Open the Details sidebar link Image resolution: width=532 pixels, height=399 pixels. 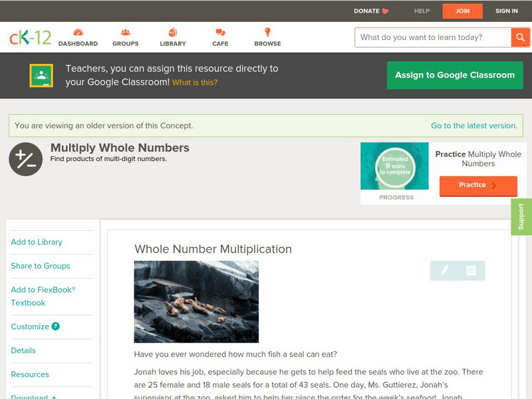click(23, 350)
